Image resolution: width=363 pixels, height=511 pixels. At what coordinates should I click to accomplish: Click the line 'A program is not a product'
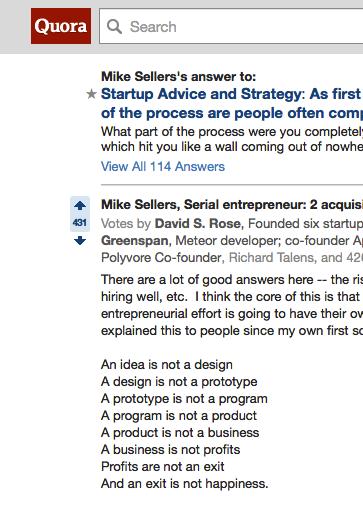point(179,415)
